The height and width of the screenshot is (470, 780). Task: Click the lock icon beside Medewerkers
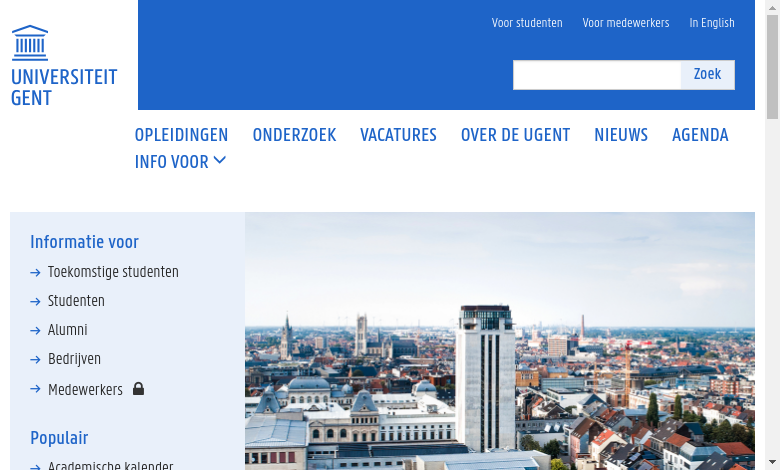(x=139, y=389)
